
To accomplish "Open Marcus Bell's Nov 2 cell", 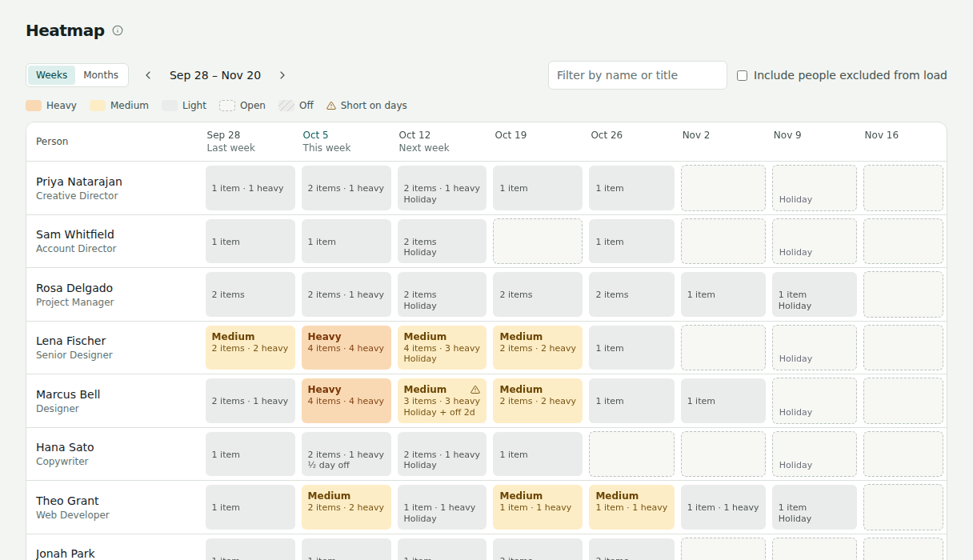I will click(723, 401).
